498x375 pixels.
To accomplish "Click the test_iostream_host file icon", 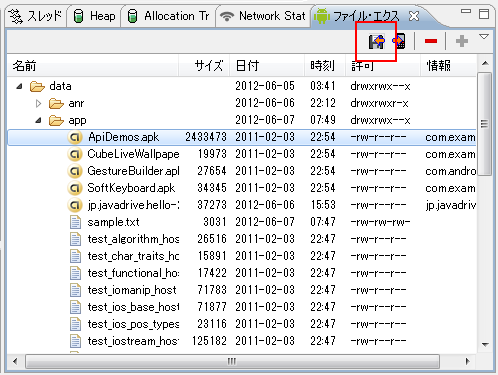I will (x=75, y=341).
